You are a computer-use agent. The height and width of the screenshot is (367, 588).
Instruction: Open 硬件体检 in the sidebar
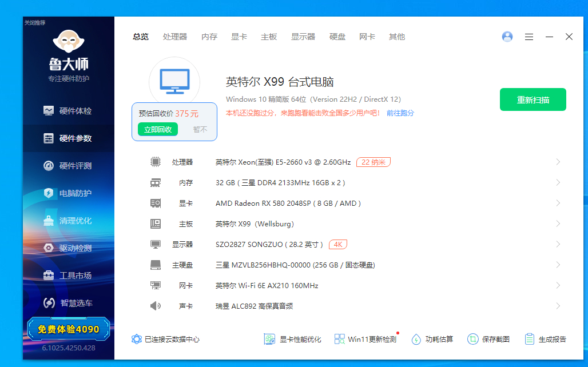69,111
